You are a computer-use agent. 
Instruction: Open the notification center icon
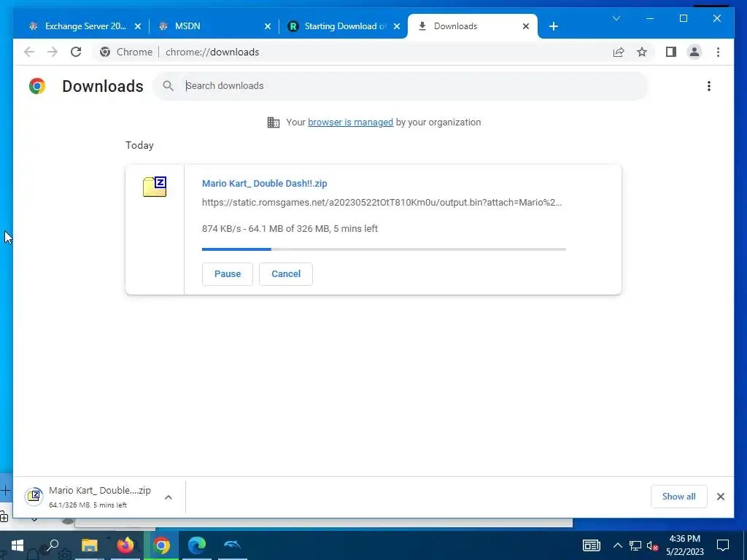723,545
